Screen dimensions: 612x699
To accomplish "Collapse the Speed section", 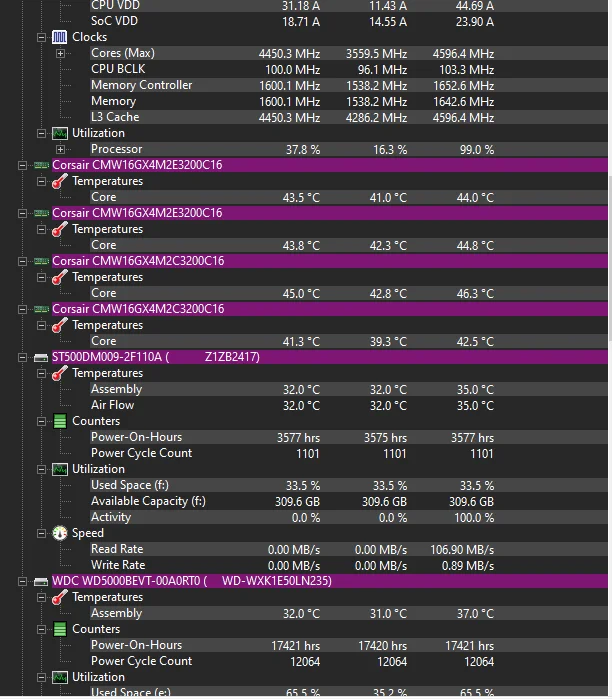I will point(41,534).
